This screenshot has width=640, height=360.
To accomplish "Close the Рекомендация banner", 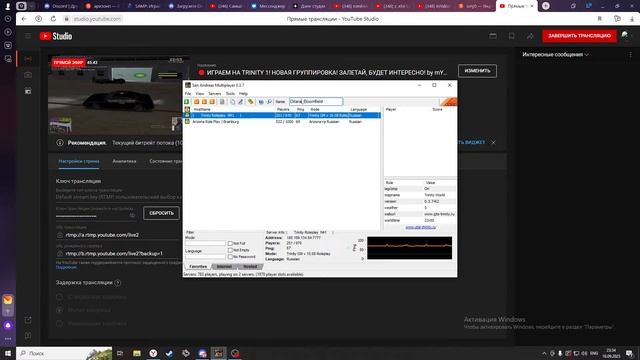I will (493, 142).
